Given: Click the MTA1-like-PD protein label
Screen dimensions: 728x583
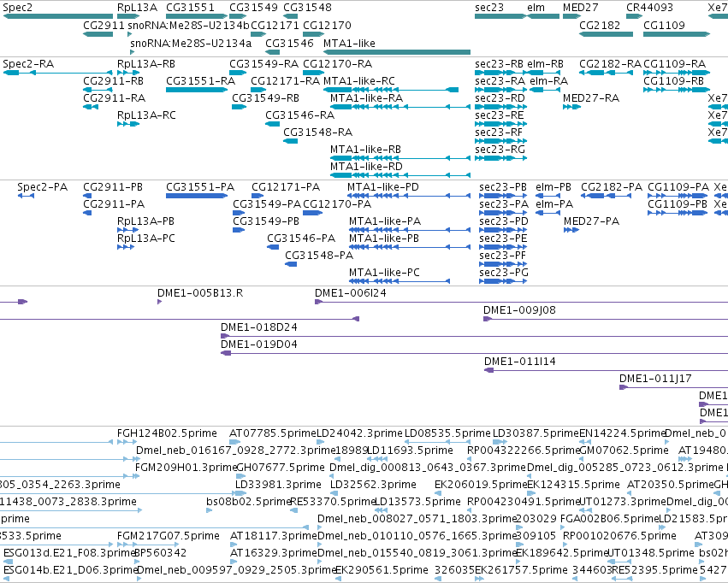Looking at the screenshot, I should click(383, 187).
